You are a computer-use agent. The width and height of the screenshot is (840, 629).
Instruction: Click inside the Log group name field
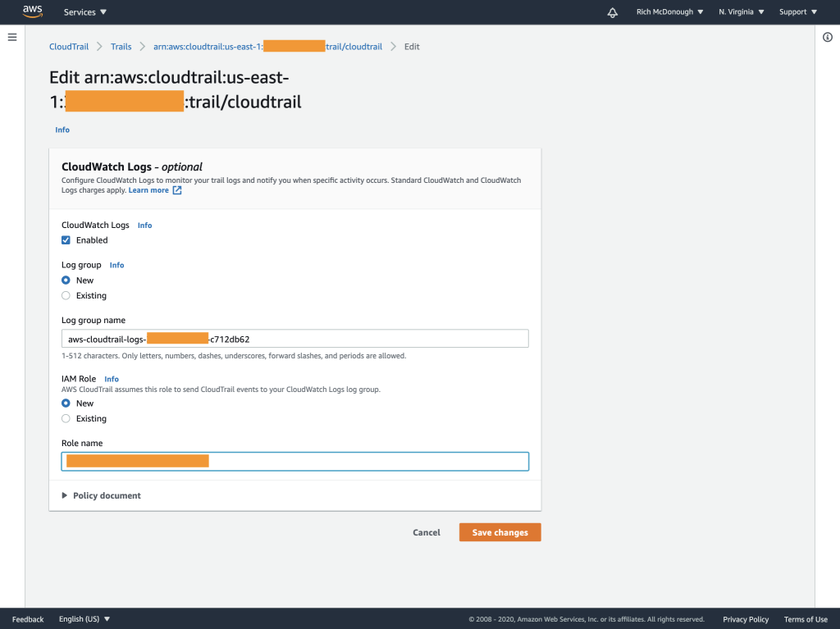click(x=294, y=338)
